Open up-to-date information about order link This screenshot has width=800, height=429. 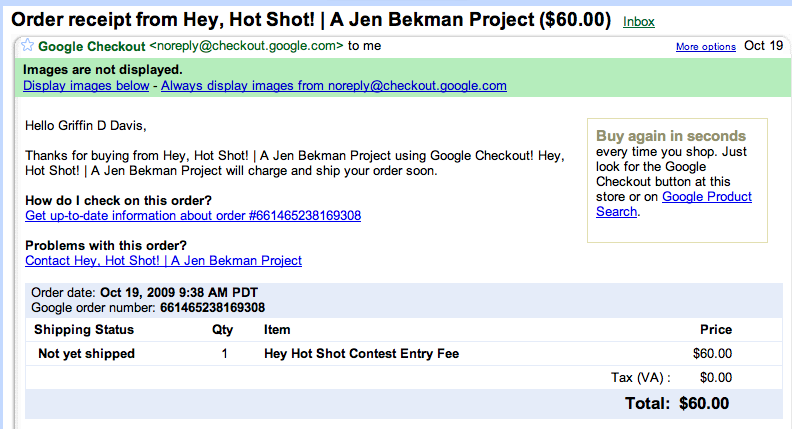[193, 216]
